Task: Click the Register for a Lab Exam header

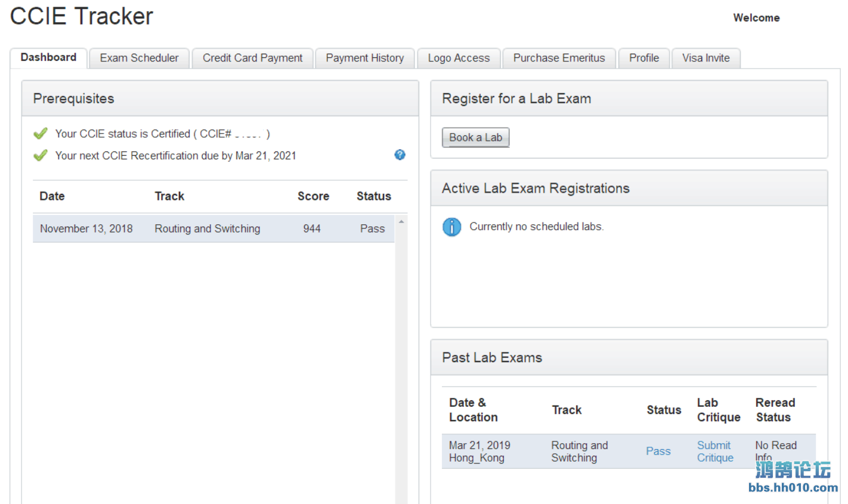Action: tap(629, 98)
